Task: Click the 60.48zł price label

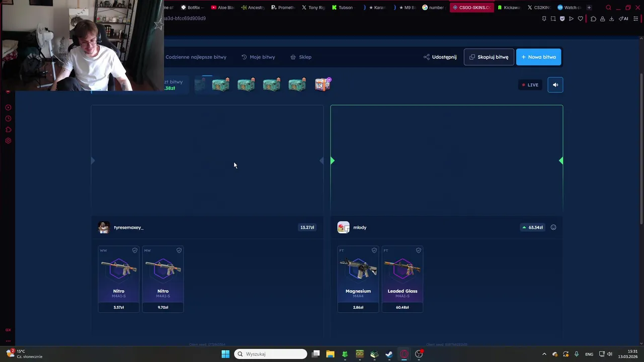Action: point(403,307)
